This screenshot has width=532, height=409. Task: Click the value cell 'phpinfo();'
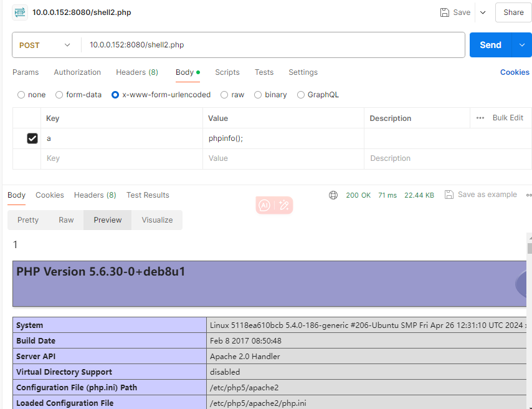click(x=283, y=138)
